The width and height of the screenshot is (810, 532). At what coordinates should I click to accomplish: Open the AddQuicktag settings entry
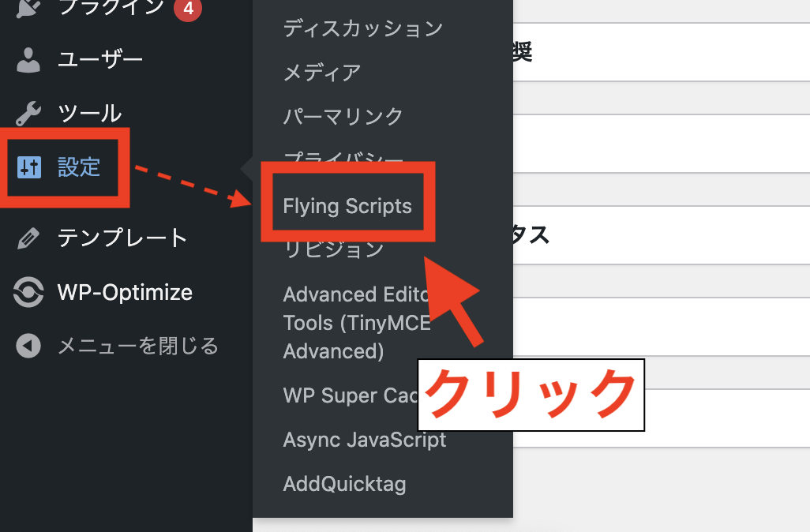pos(344,484)
